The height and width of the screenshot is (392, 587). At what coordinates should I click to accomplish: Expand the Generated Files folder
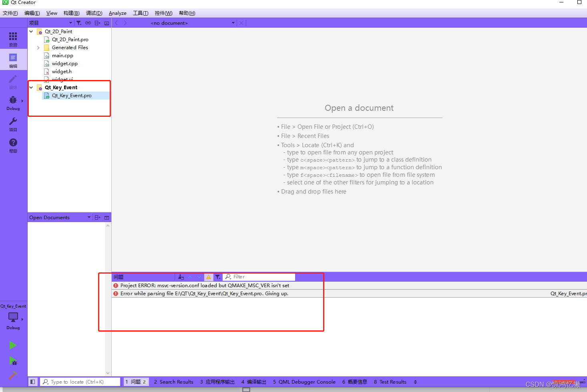coord(38,48)
